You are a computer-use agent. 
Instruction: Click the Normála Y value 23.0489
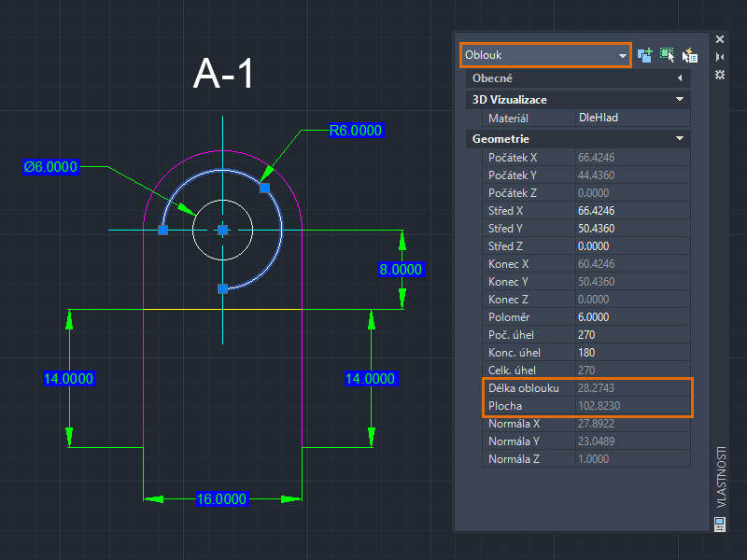[x=633, y=441]
